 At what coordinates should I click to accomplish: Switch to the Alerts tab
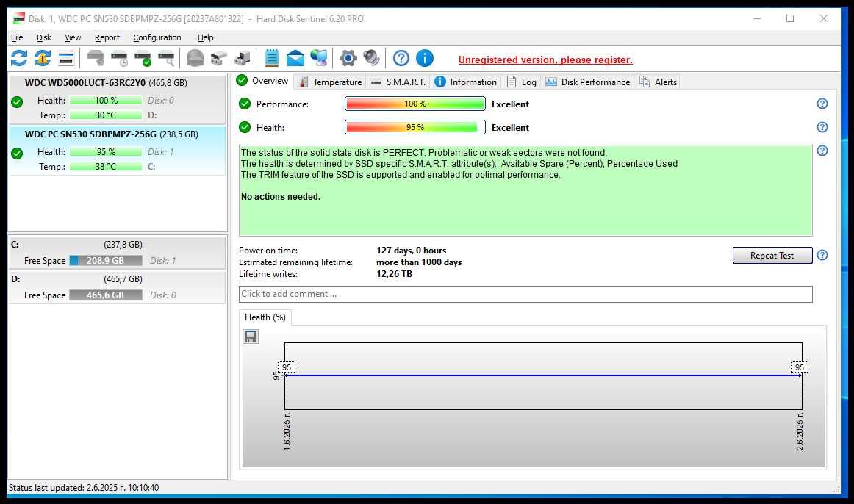point(658,82)
